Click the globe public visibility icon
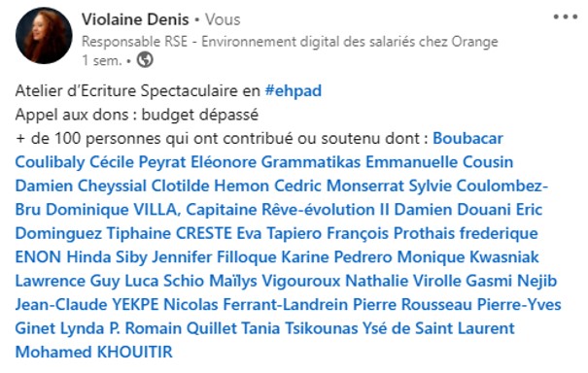Image resolution: width=588 pixels, height=373 pixels. [x=145, y=59]
